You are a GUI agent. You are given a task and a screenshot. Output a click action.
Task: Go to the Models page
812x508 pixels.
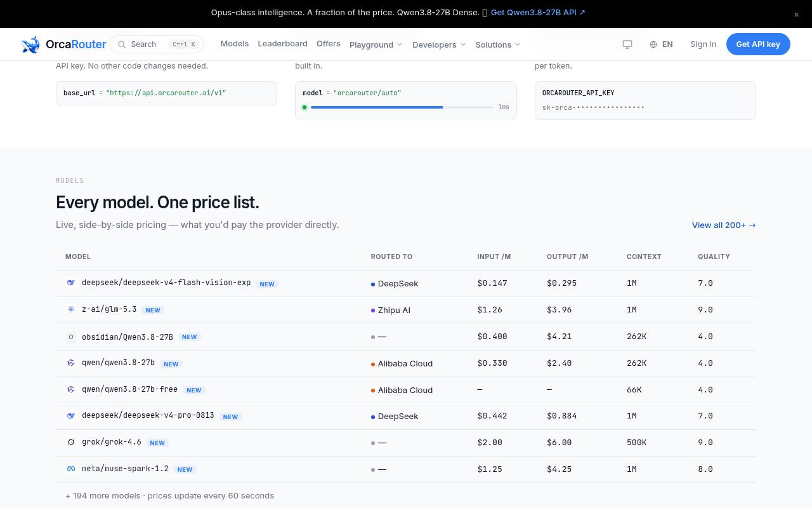coord(235,44)
